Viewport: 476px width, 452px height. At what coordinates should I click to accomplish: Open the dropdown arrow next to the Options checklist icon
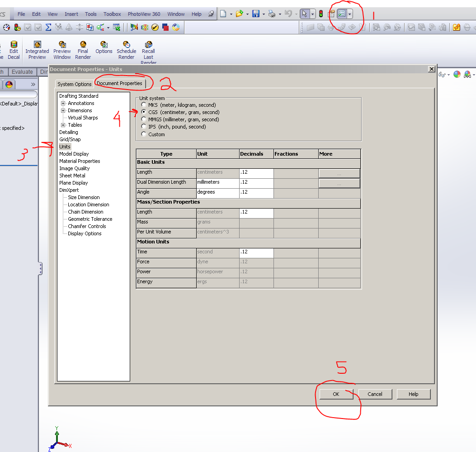tap(350, 14)
